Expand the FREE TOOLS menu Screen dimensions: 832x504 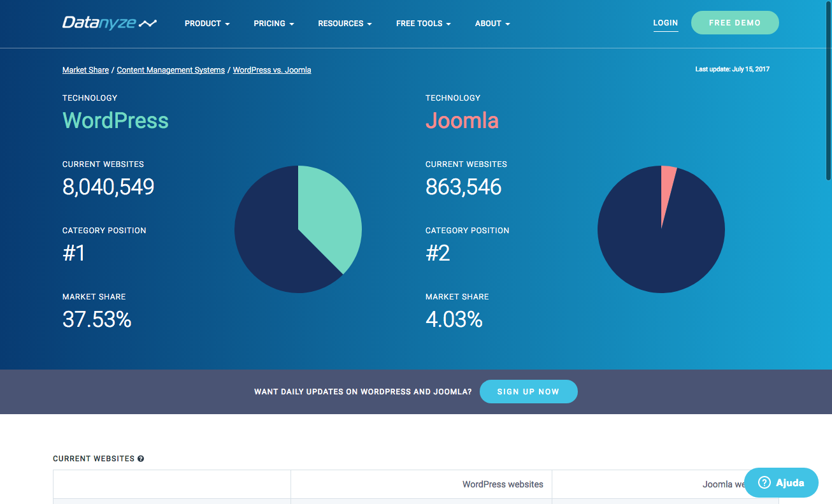click(424, 24)
